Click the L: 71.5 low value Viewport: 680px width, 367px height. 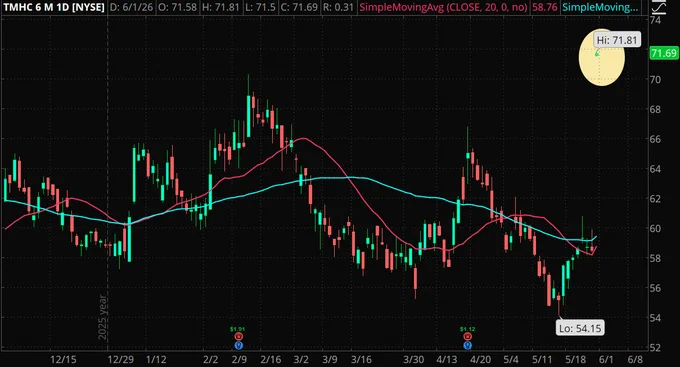coord(260,7)
